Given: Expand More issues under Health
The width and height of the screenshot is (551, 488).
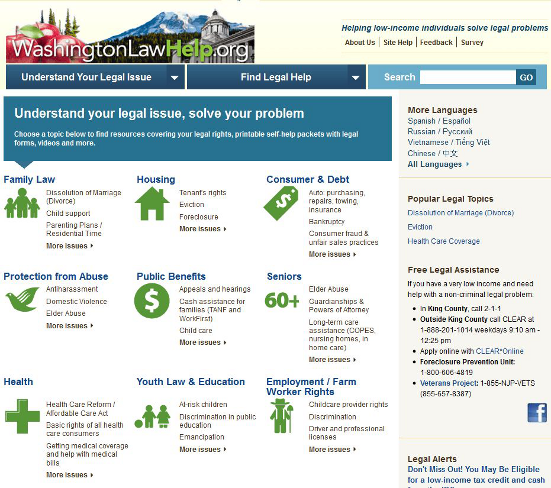Looking at the screenshot, I should point(70,475).
